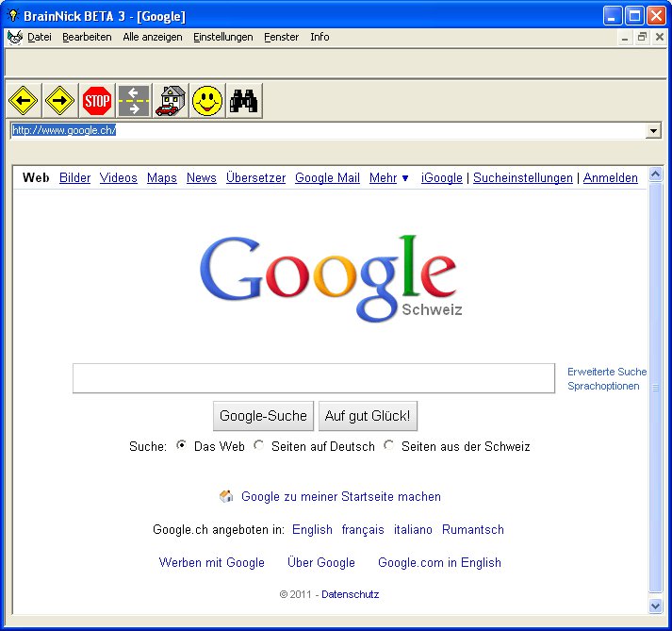Click the bold Web label
The height and width of the screenshot is (631, 672).
(x=36, y=177)
